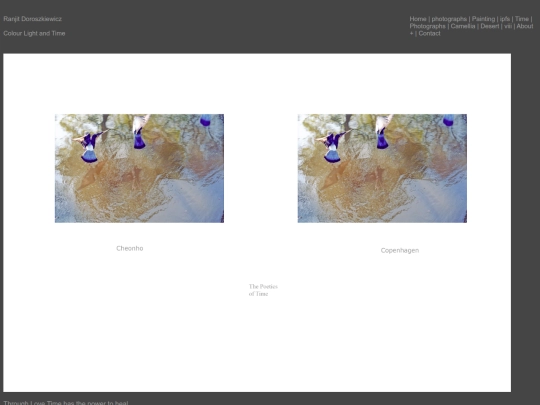The width and height of the screenshot is (540, 405).
Task: Go to the lowercase 'photographs' nav link
Action: [449, 19]
